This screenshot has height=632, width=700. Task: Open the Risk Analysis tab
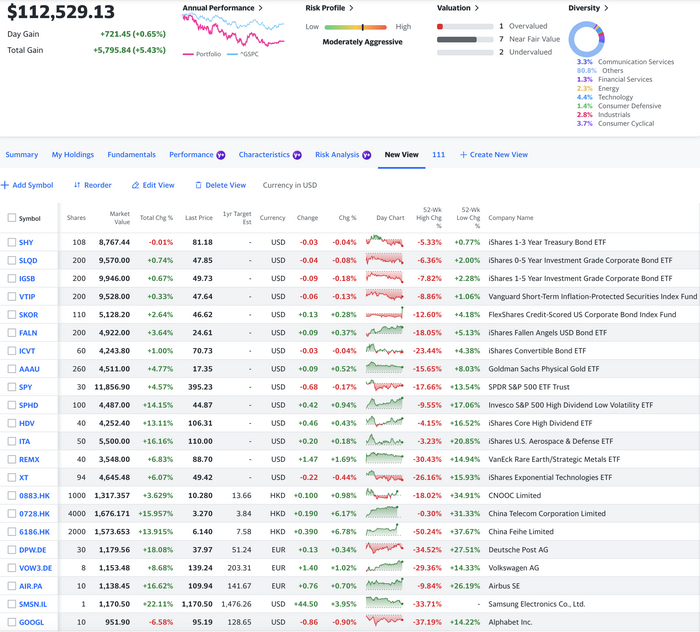point(337,154)
